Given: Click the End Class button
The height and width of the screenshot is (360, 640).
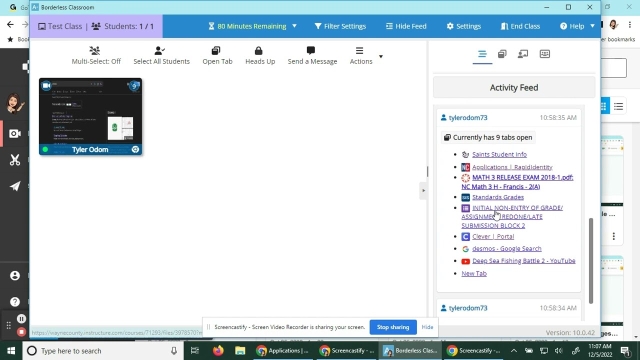Looking at the screenshot, I should [x=520, y=26].
